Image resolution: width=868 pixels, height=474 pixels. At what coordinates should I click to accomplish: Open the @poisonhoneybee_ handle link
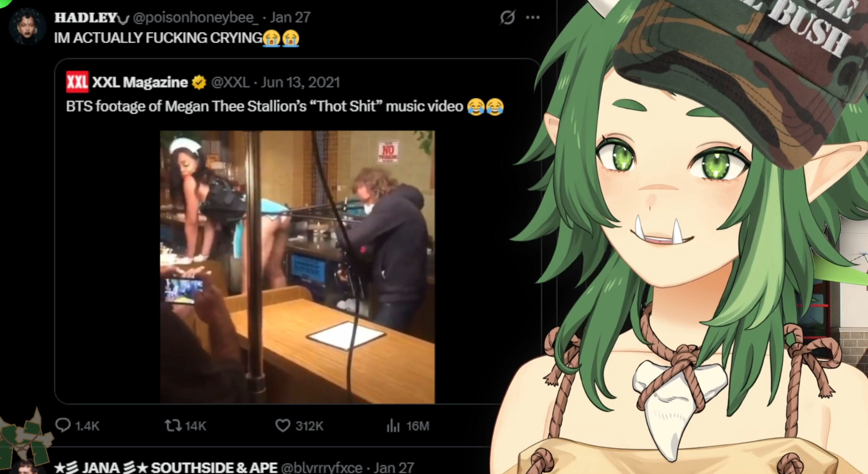click(x=196, y=18)
